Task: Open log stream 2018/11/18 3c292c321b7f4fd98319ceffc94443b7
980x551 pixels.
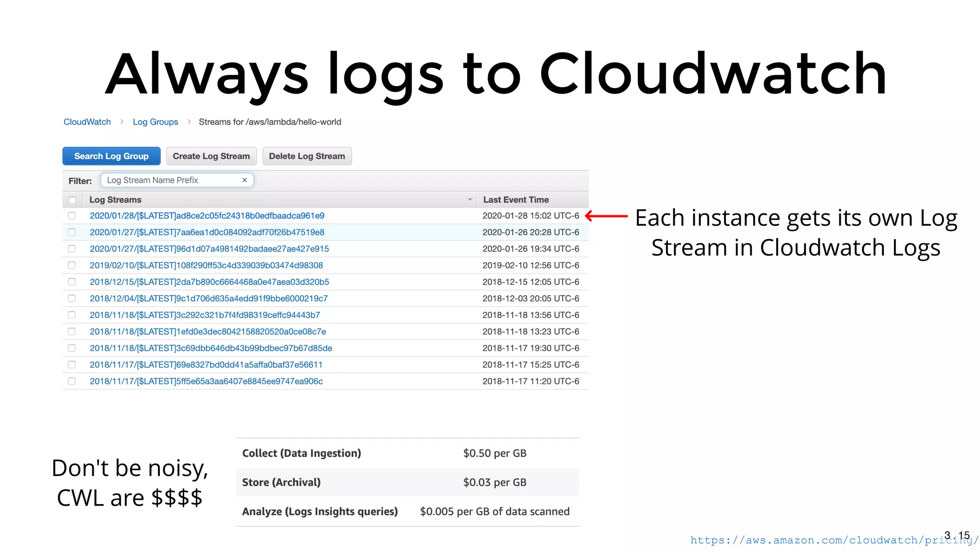Action: (x=205, y=315)
